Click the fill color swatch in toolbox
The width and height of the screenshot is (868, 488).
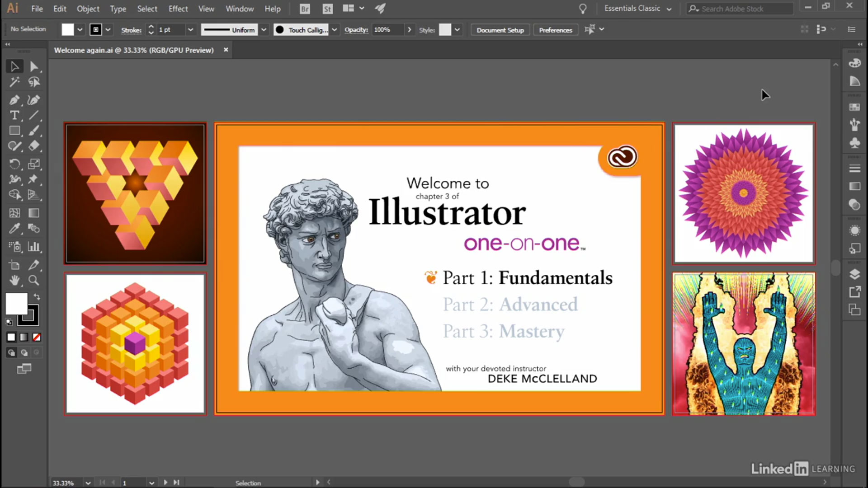click(x=16, y=304)
